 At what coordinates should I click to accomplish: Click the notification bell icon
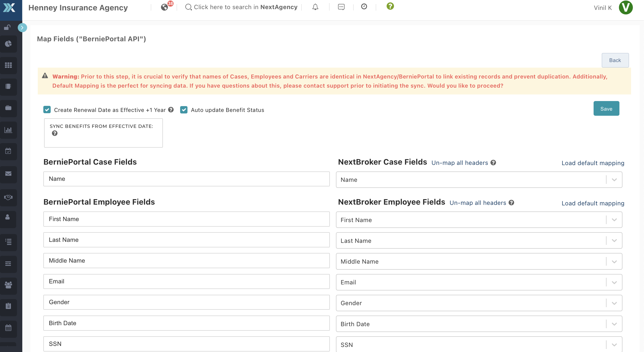pyautogui.click(x=315, y=7)
